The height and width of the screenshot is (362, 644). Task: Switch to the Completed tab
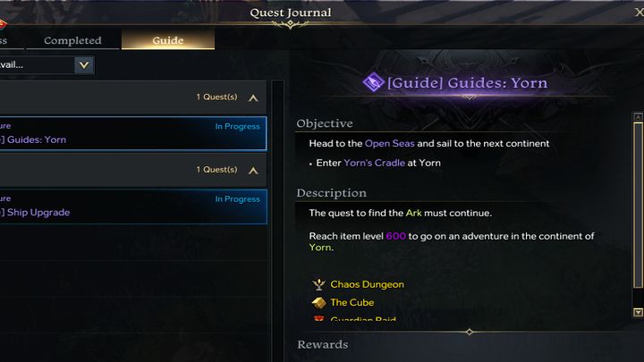click(72, 40)
